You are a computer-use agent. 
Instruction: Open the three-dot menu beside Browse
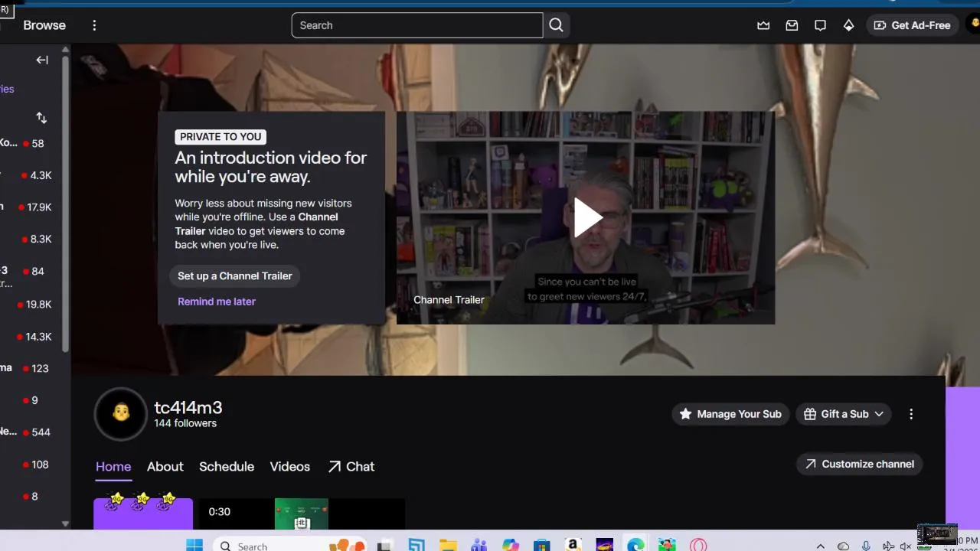(x=94, y=25)
